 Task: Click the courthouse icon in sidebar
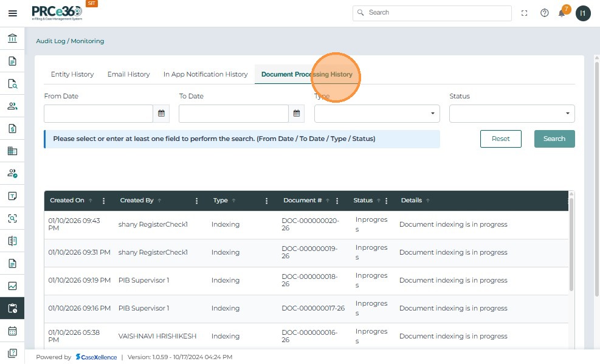pyautogui.click(x=12, y=39)
